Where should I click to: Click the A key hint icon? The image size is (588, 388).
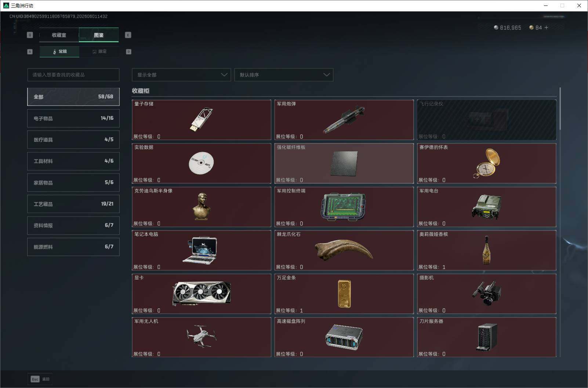pyautogui.click(x=30, y=52)
